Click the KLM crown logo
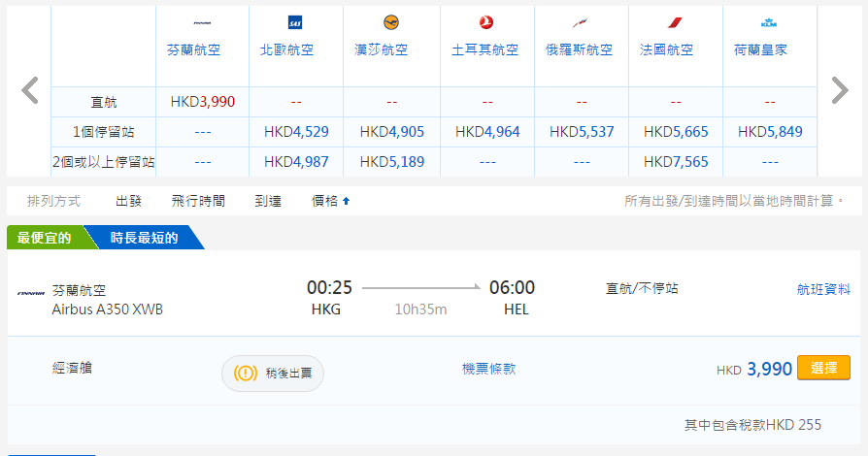Screen dimensions: 868x456 768,22
